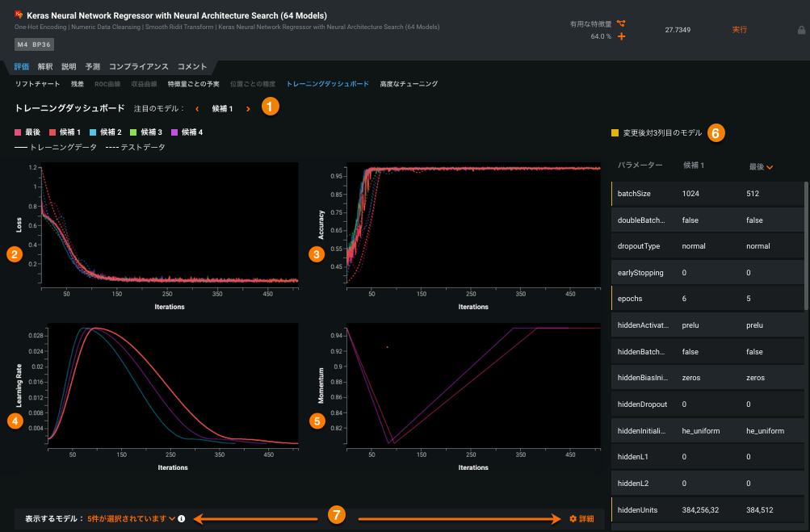Click yellow swatch for changed parameters legend
Image resolution: width=810 pixels, height=532 pixels.
click(615, 132)
